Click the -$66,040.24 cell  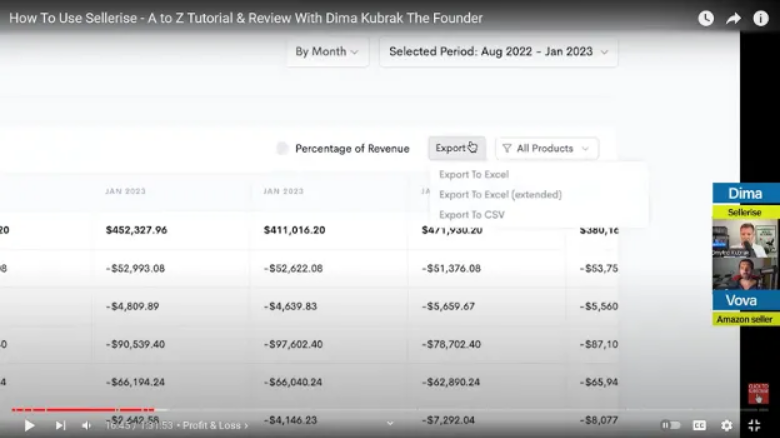pos(293,382)
